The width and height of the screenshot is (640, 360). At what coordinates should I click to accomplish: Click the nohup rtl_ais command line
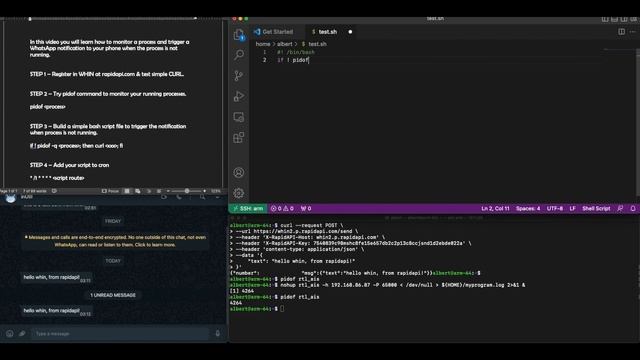tap(378, 285)
